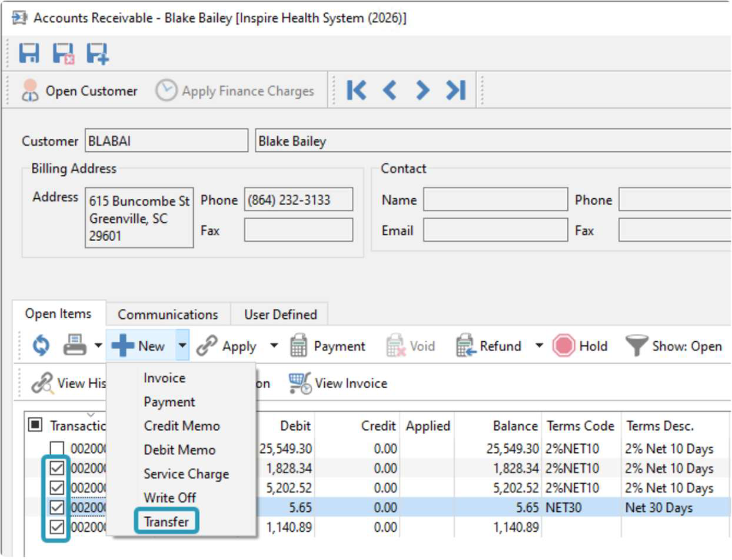
Task: Click the billing Fax field
Action: click(299, 230)
